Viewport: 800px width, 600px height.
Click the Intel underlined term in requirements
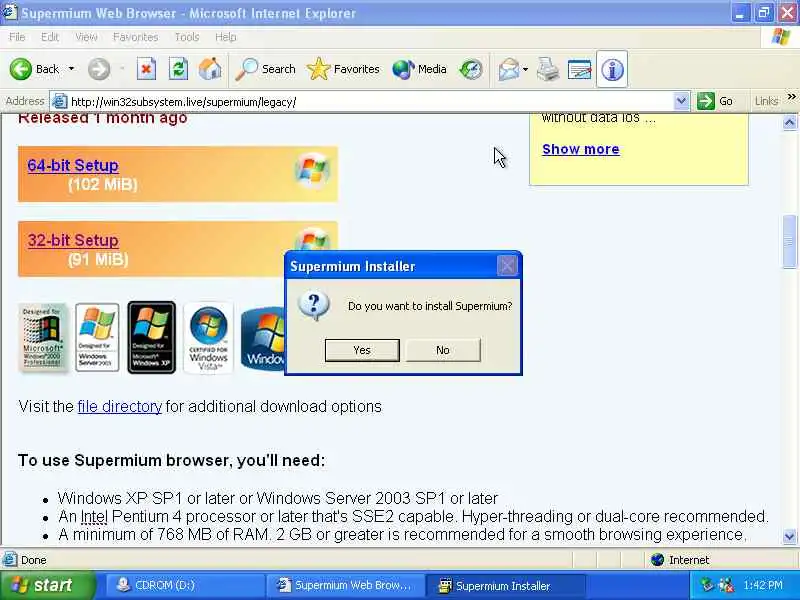click(94, 516)
